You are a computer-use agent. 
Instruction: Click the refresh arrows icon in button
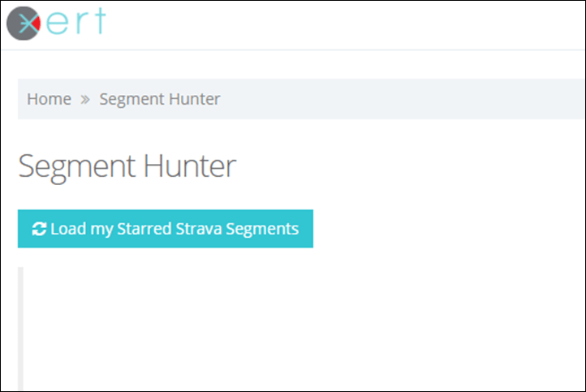(39, 229)
